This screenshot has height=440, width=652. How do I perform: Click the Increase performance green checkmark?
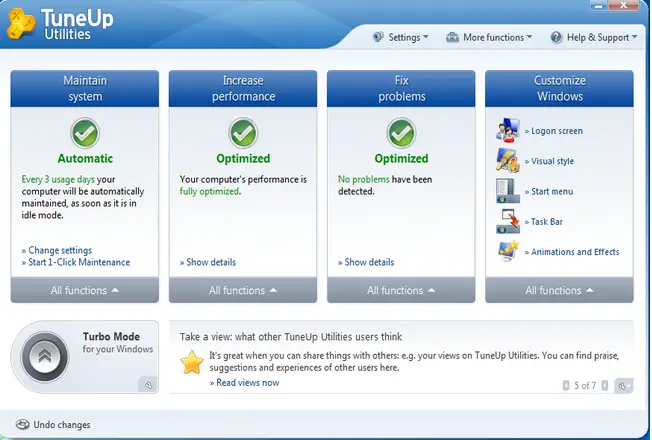[x=243, y=133]
